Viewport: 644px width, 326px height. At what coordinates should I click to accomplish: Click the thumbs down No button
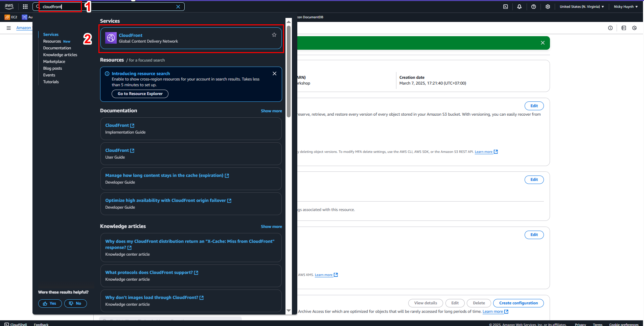[75, 303]
